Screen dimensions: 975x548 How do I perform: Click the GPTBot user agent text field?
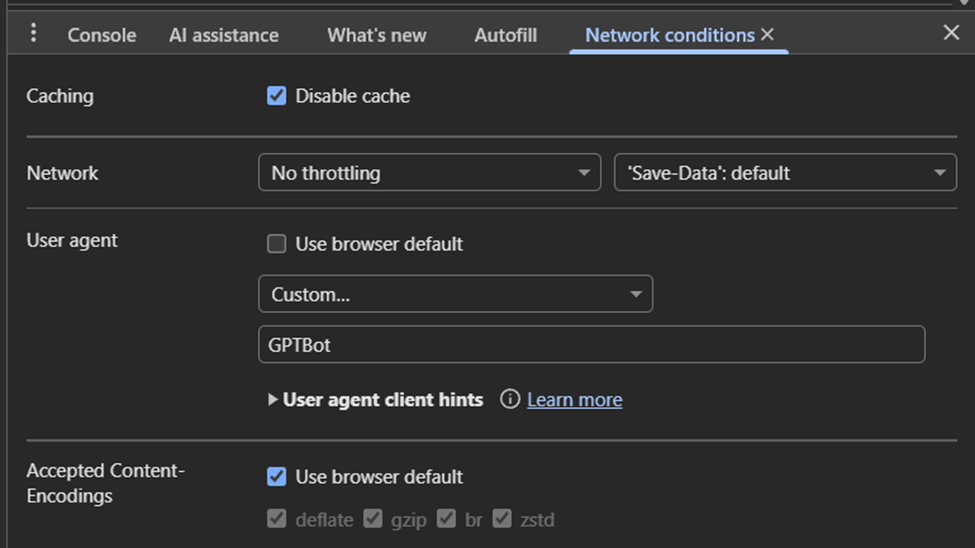(x=591, y=345)
